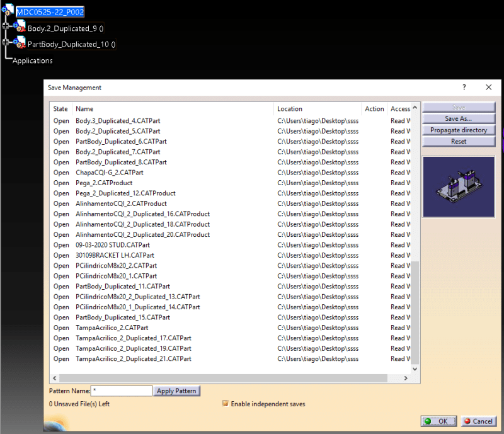The image size is (504, 434).
Task: Select the PartBody_Duplicated_11.CATPart row
Action: coord(231,286)
